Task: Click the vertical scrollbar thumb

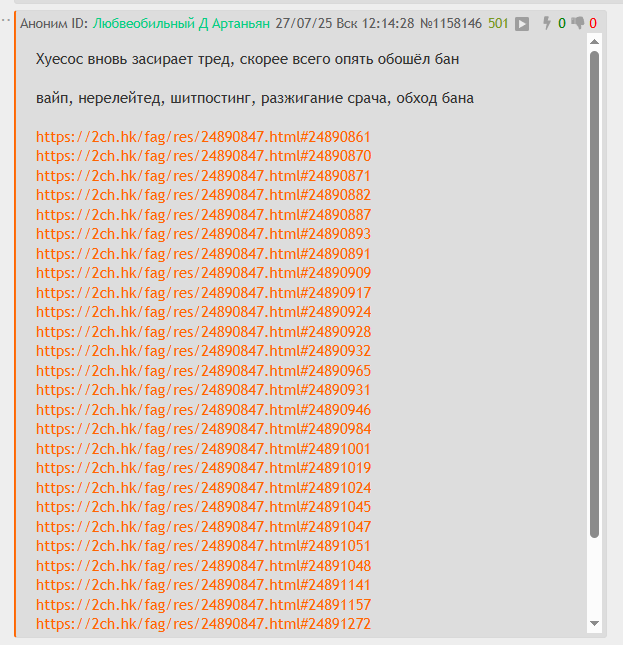Action: pos(594,294)
